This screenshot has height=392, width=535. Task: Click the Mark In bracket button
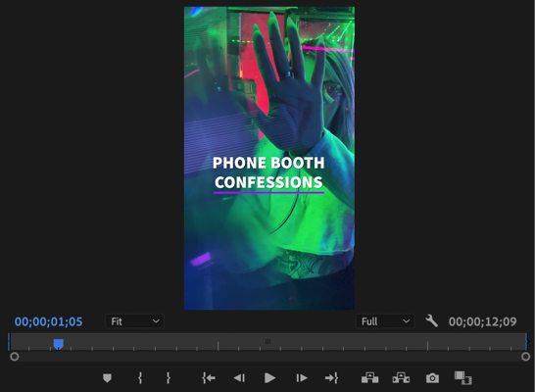click(140, 378)
